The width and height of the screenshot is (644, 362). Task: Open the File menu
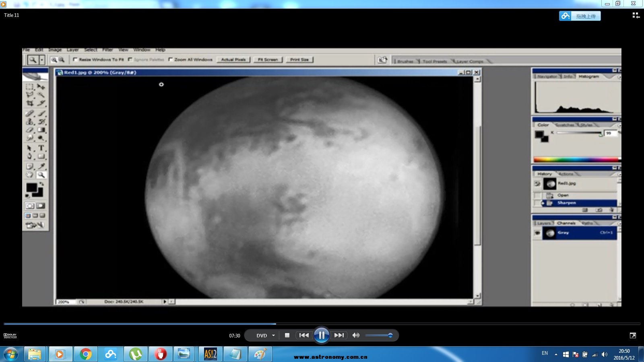pos(26,50)
